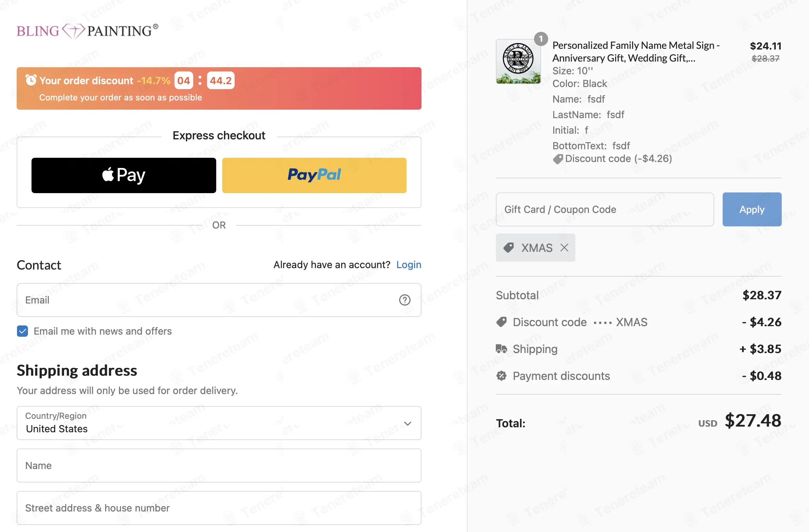809x532 pixels.
Task: Pay with Apple Pay button
Action: tap(124, 175)
